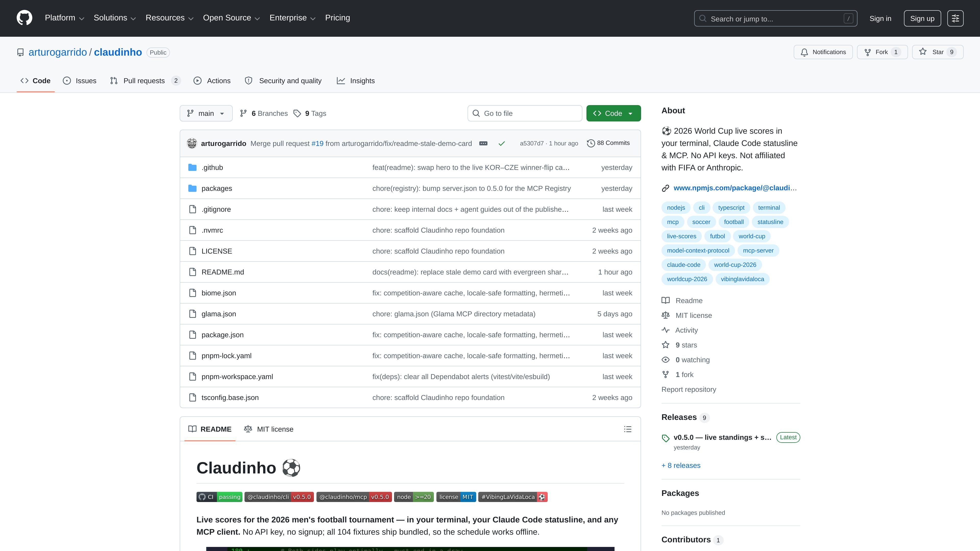Image resolution: width=980 pixels, height=551 pixels.
Task: Open the + 8 releases link
Action: click(x=681, y=466)
